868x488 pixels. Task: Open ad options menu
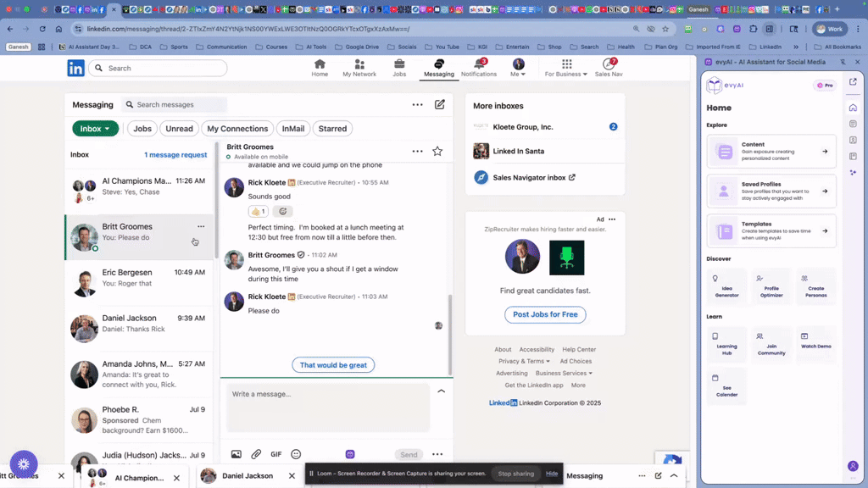612,219
